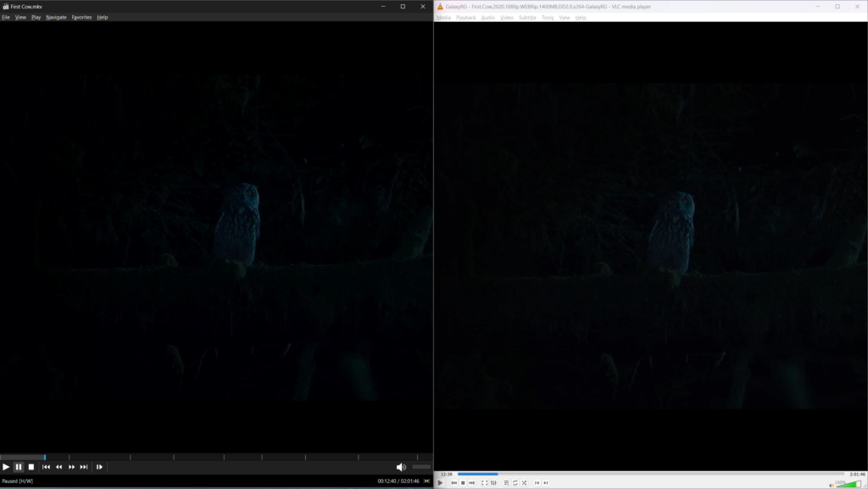Screen dimensions: 868x489
Task: Minimize the VLC media player window
Action: tap(818, 7)
